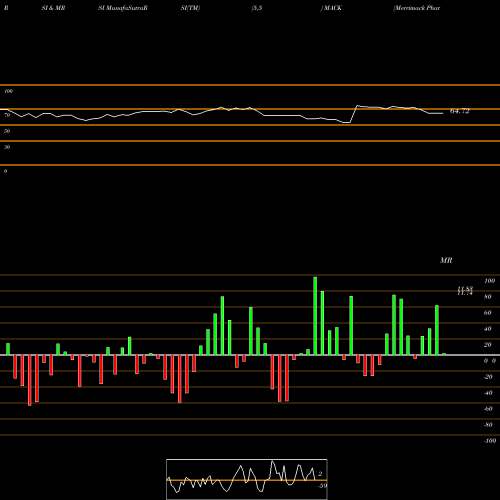
Task: Click the 80 label on the MR axis
Action: click(x=488, y=297)
